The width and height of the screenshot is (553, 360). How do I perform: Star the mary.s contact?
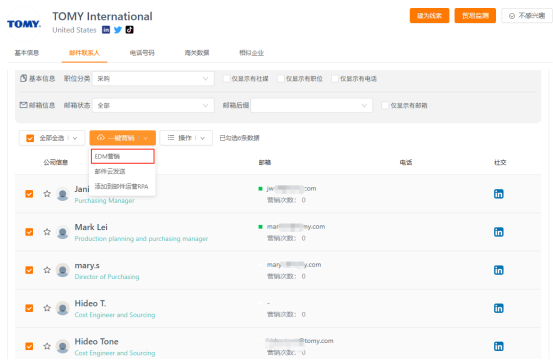tap(47, 270)
